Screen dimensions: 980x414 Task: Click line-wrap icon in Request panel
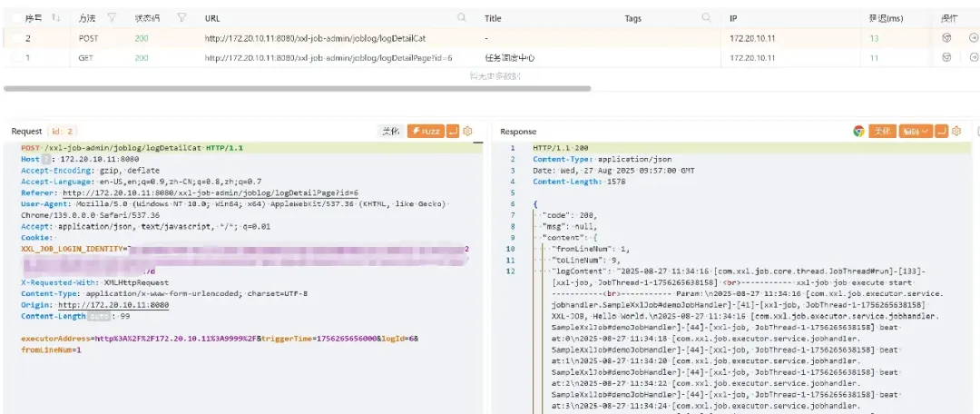pos(454,132)
